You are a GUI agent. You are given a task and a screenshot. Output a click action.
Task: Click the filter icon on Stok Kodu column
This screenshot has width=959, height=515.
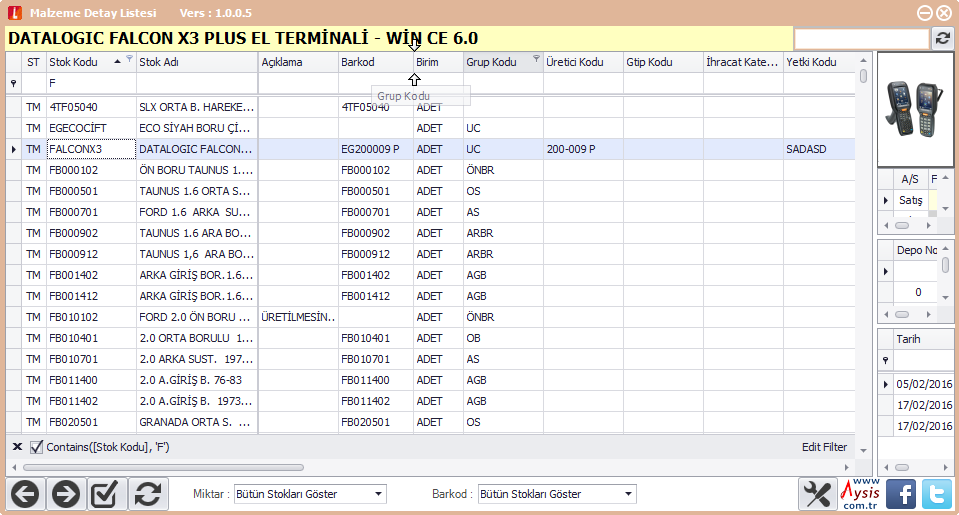point(129,59)
